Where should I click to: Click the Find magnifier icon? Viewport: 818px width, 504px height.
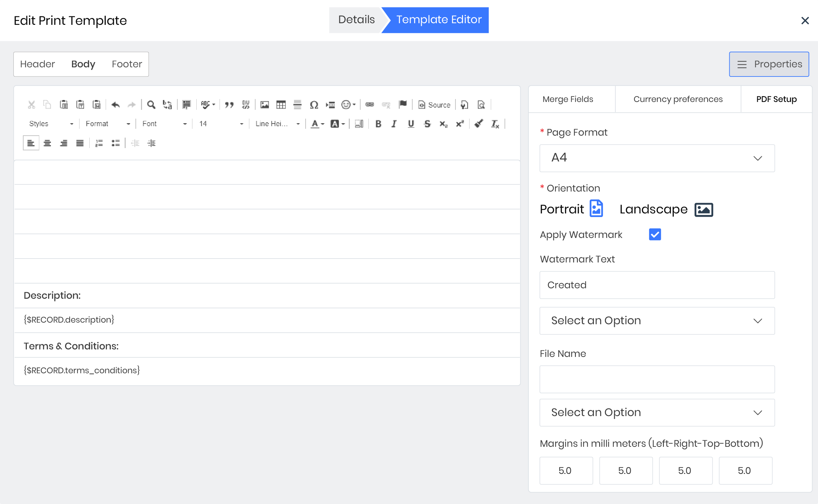[151, 105]
